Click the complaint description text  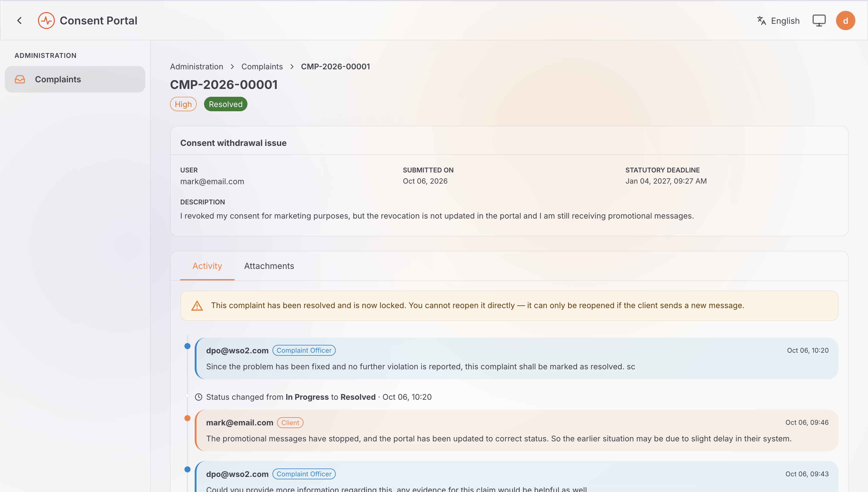pos(437,216)
